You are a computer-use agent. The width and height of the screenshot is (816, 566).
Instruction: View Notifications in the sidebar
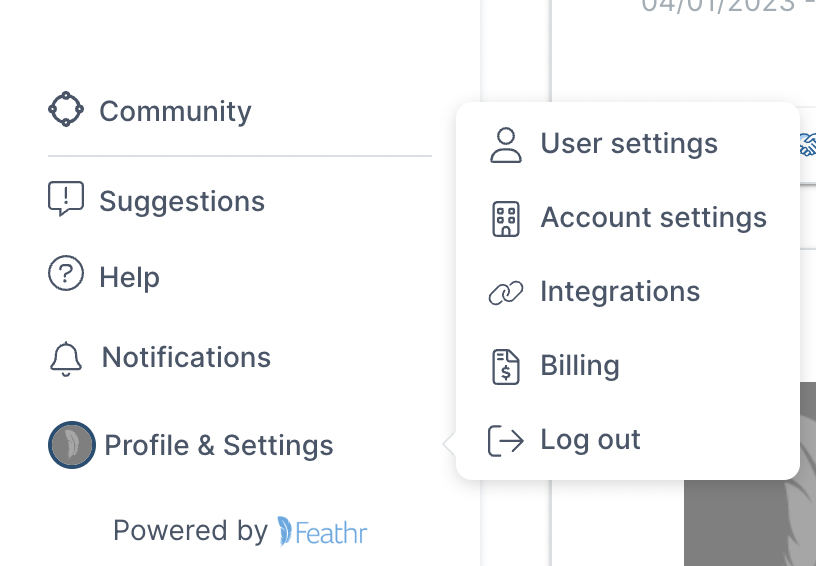(186, 358)
